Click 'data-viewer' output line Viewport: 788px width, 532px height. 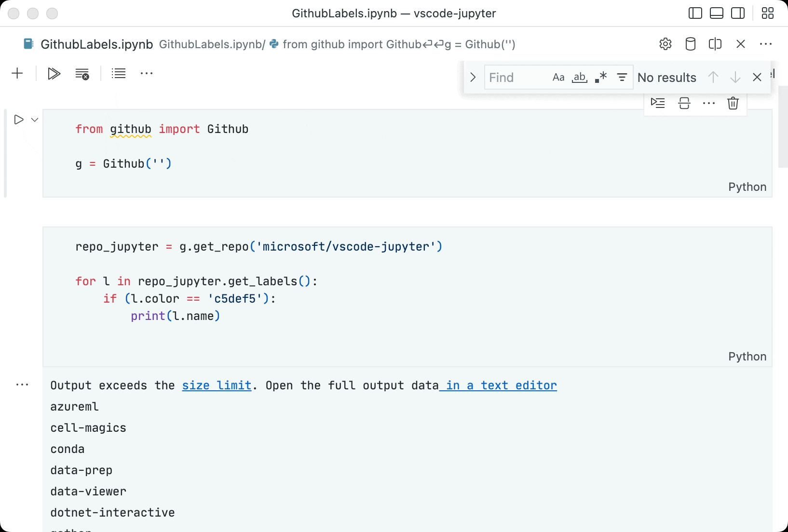88,492
